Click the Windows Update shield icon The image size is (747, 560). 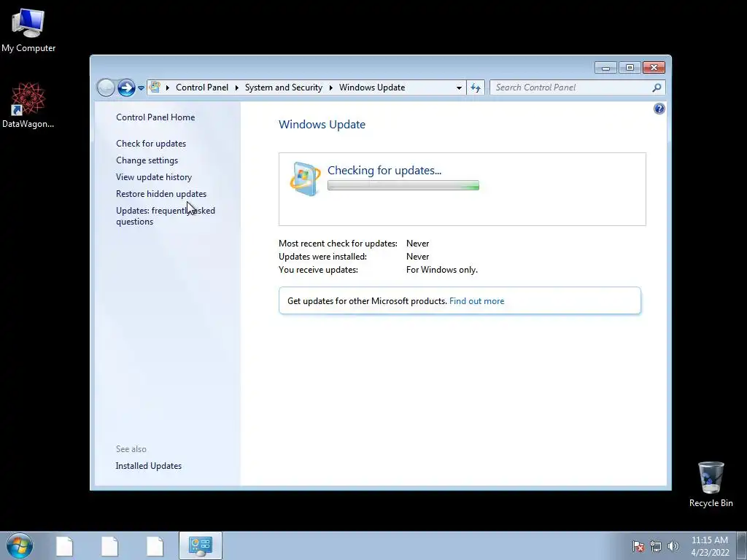305,179
